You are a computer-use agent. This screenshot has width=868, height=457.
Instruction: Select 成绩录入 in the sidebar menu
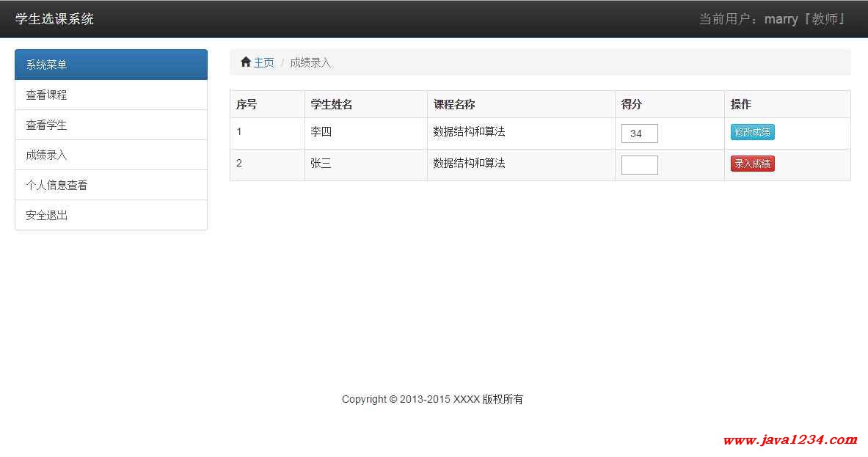112,155
